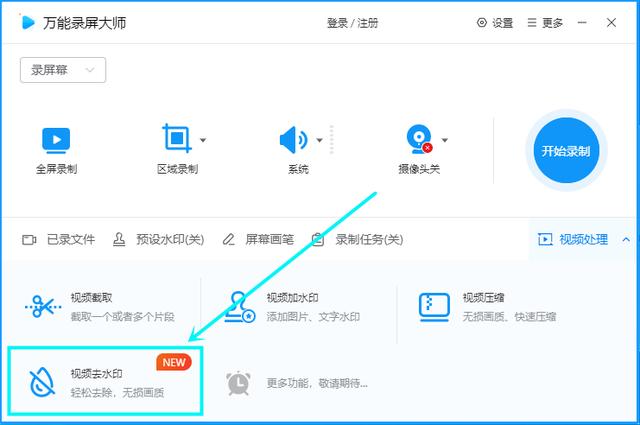The width and height of the screenshot is (640, 425).
Task: Select the 视频处理 tab label
Action: (x=584, y=240)
